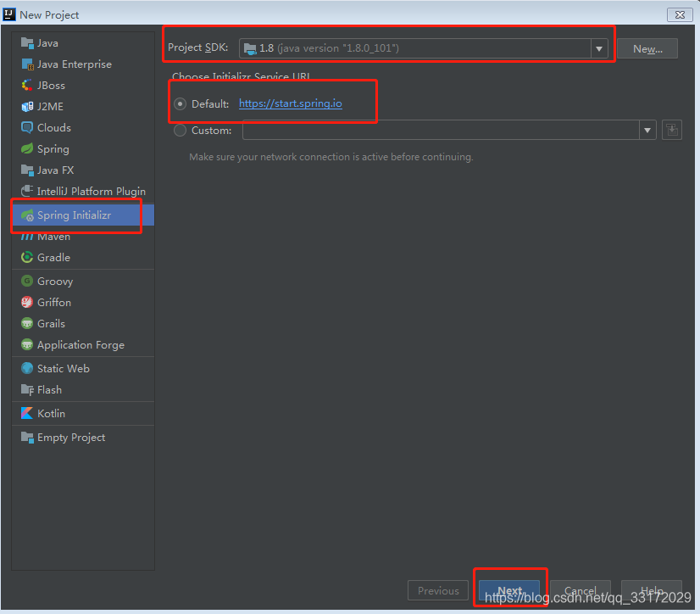Viewport: 700px width, 614px height.
Task: Click the IntelliJ logo in title bar
Action: pyautogui.click(x=9, y=14)
